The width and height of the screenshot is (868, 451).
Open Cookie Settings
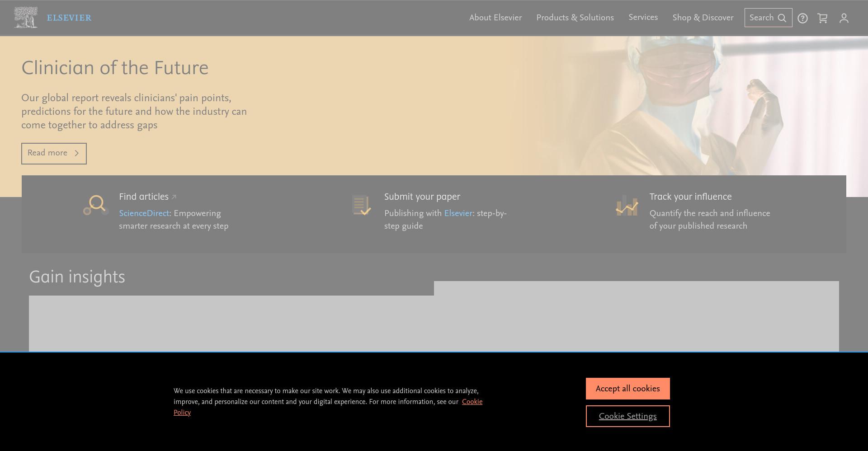click(627, 416)
